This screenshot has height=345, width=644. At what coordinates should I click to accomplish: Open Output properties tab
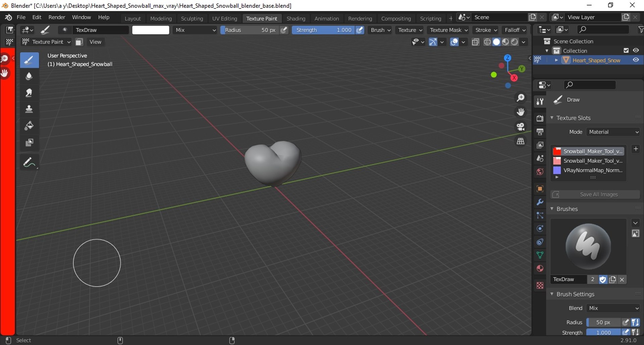pyautogui.click(x=540, y=132)
